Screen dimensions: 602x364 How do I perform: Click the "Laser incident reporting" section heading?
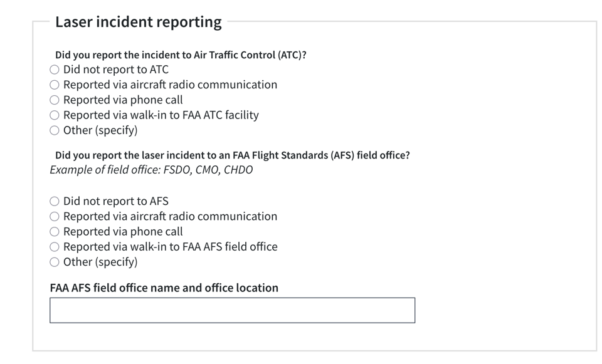coord(138,22)
